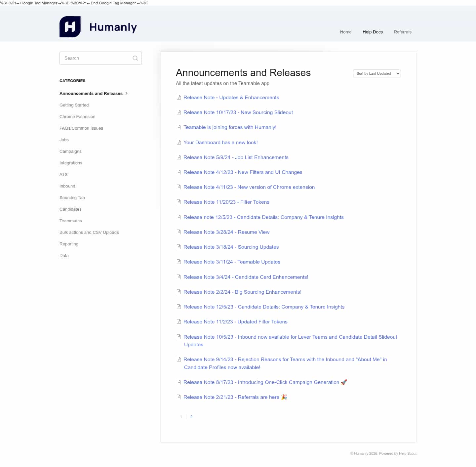476x467 pixels.
Task: Click the document icon beside Release Note - Updates & Enhancements
Action: 179,97
